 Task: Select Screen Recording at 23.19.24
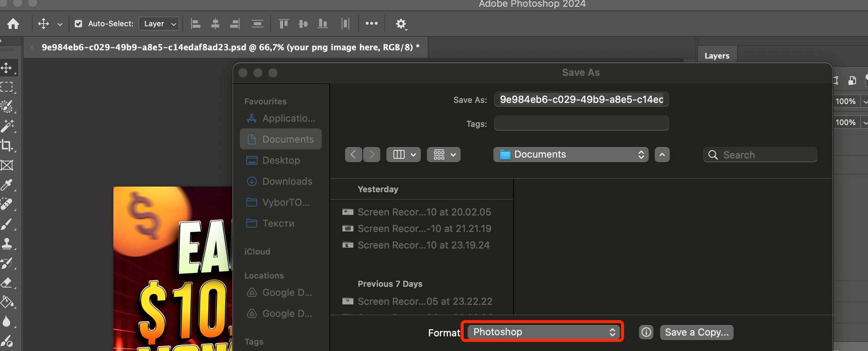coord(421,245)
